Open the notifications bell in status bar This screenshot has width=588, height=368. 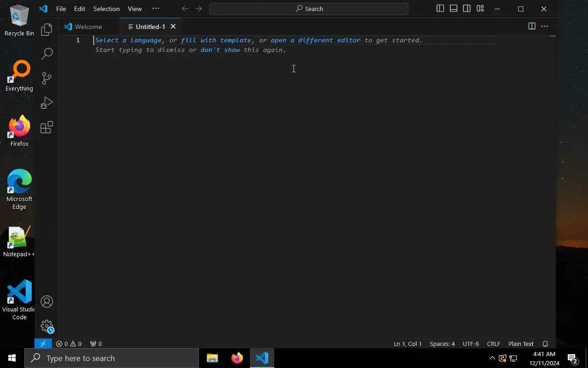[545, 344]
